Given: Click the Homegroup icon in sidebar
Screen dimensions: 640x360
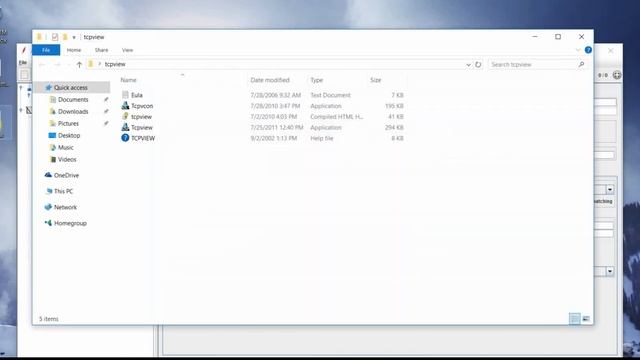Looking at the screenshot, I should 48,223.
